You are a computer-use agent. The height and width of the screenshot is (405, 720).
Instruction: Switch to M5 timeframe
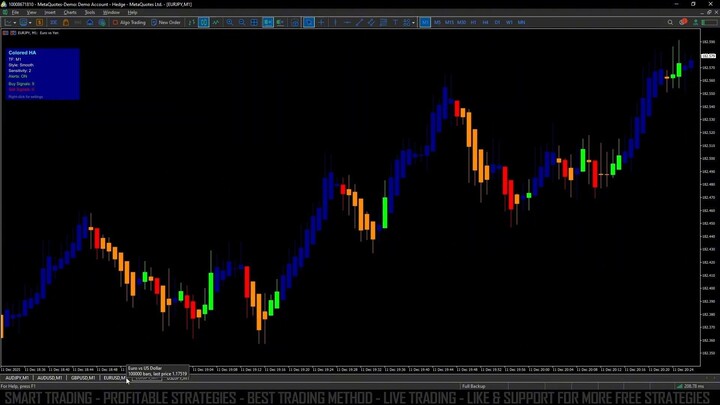pyautogui.click(x=437, y=22)
